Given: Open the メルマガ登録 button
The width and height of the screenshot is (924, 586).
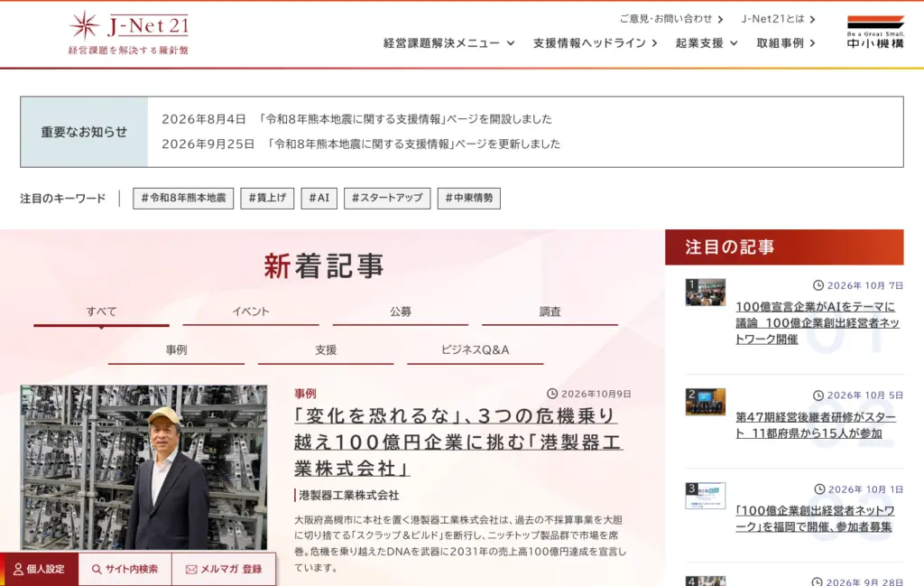Looking at the screenshot, I should (224, 570).
